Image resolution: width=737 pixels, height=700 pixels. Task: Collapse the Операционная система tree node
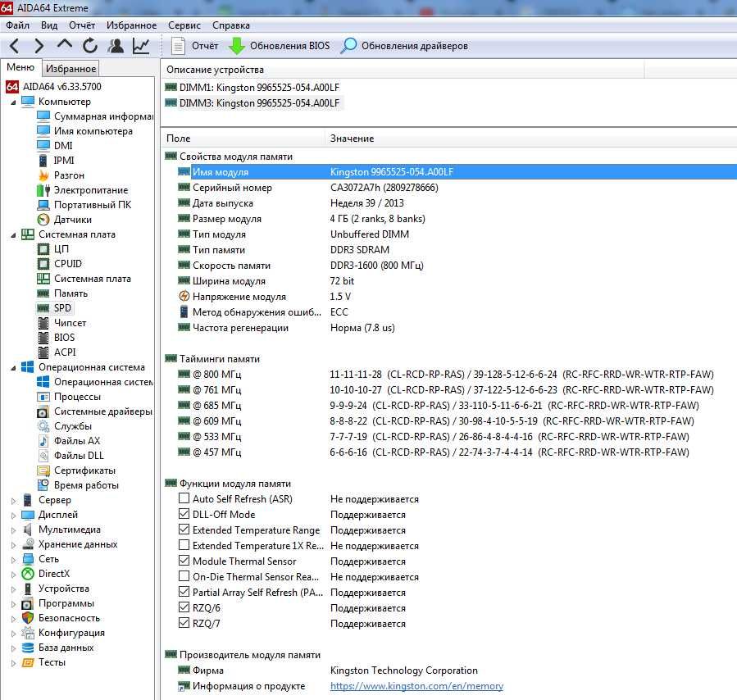pos(13,368)
